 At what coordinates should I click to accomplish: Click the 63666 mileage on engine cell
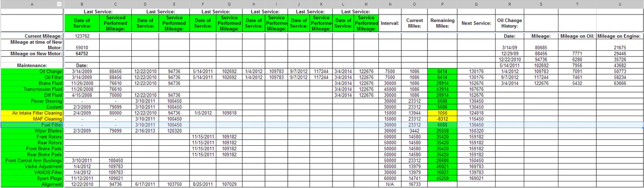(619, 83)
